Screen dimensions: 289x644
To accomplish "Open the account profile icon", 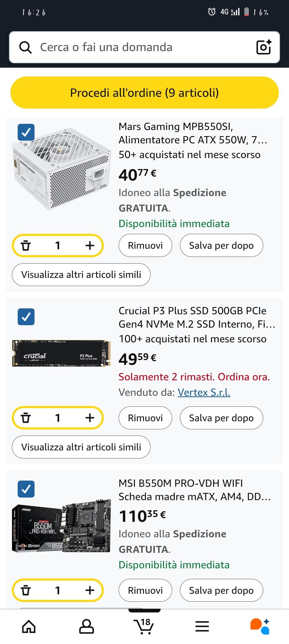I will click(86, 626).
